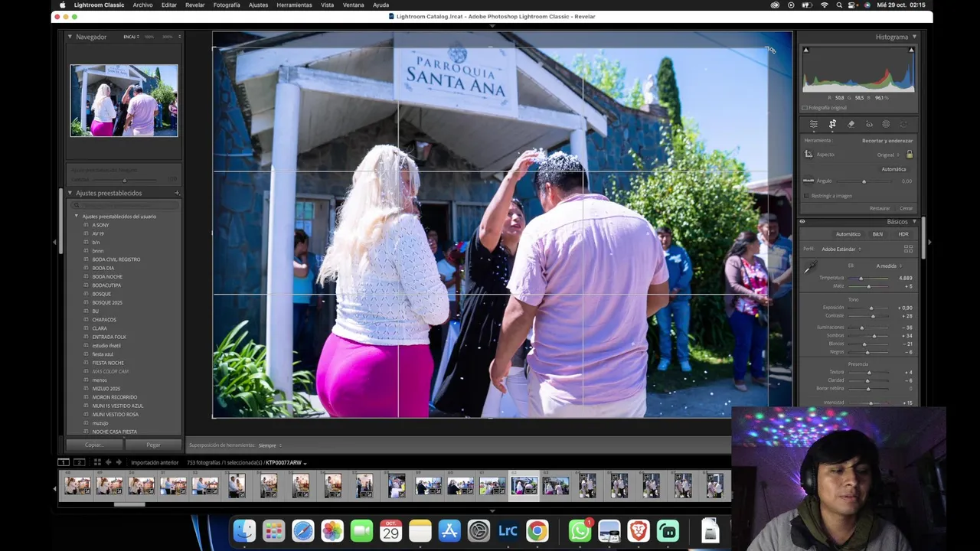980x551 pixels.
Task: Open the white balance A medida dropdown
Action: point(889,266)
